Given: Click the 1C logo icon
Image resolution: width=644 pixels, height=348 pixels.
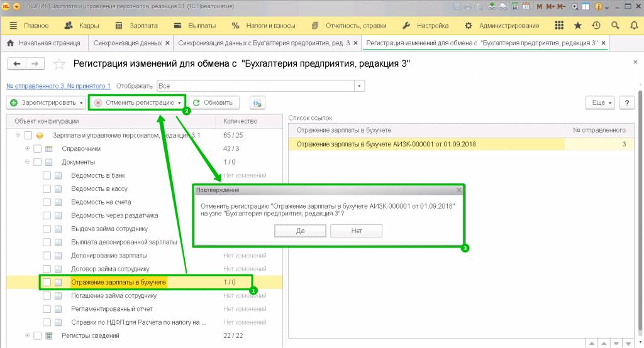Looking at the screenshot, I should tap(6, 6).
